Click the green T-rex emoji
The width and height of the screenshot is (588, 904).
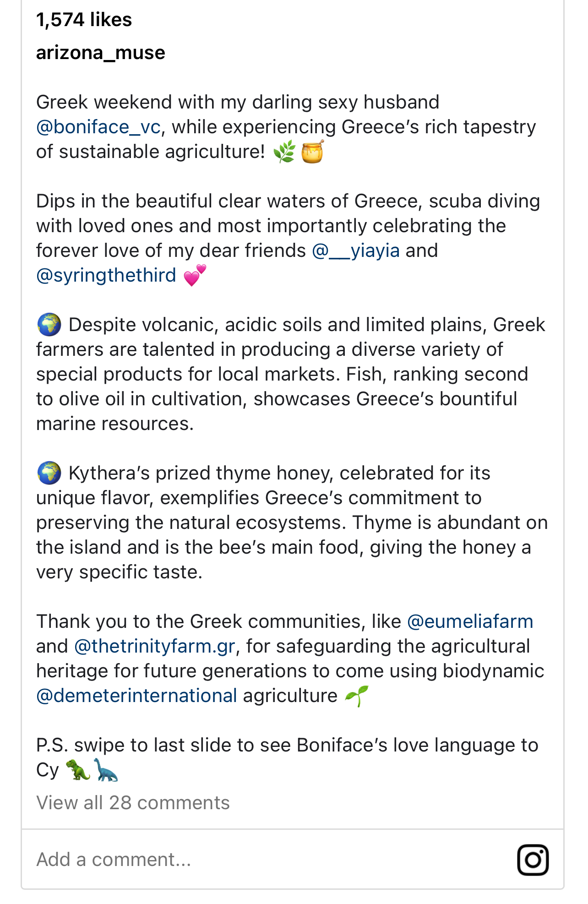point(77,770)
